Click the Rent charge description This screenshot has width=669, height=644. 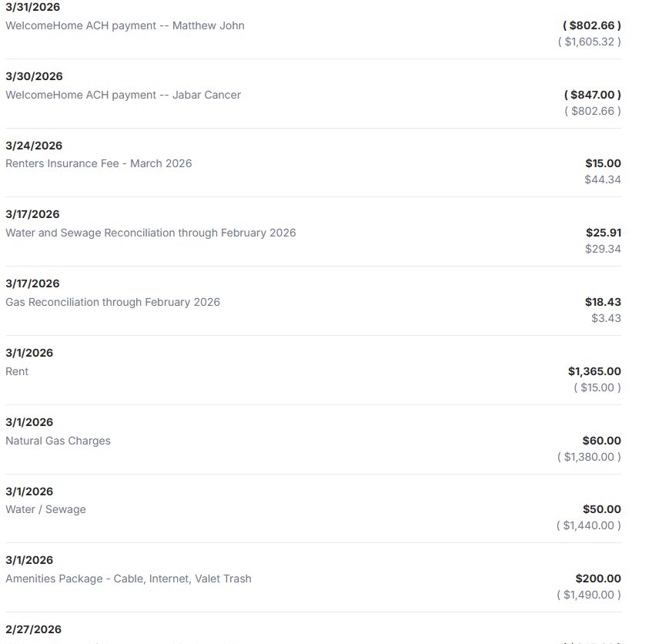[17, 371]
